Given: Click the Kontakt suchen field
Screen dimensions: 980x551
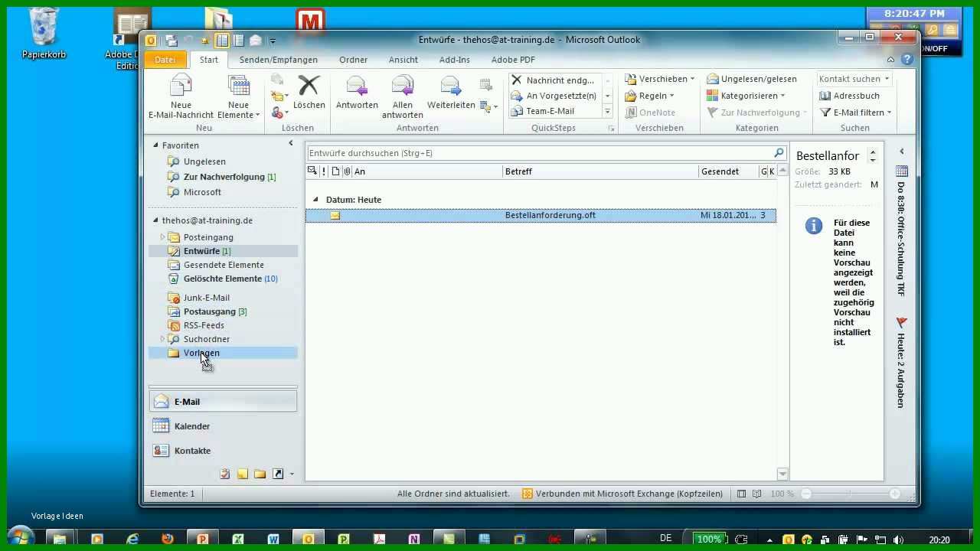Looking at the screenshot, I should pyautogui.click(x=853, y=79).
